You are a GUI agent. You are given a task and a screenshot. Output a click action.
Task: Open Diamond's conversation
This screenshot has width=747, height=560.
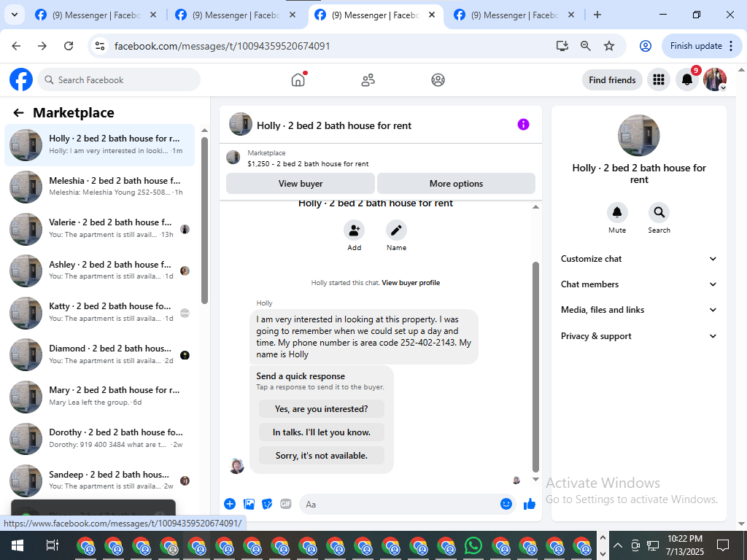(99, 354)
